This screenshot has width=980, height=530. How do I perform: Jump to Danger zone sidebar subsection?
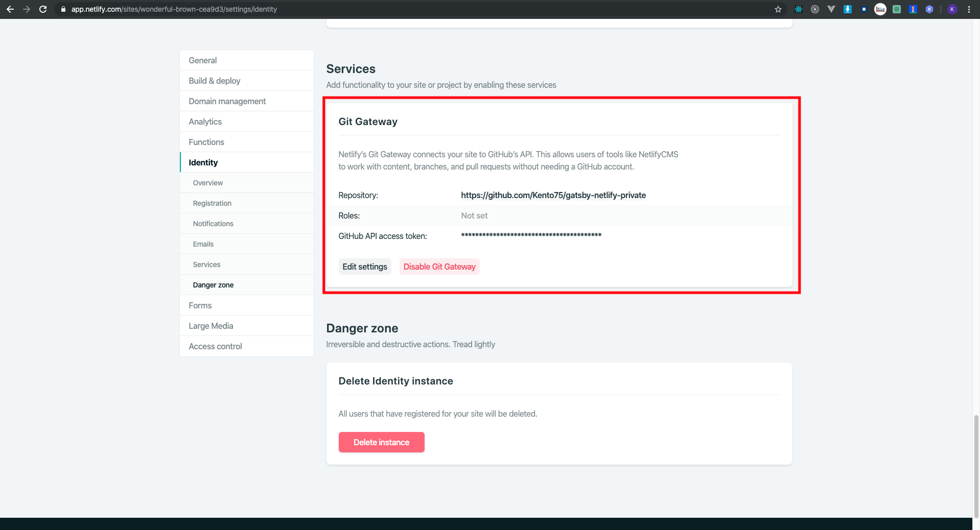[247, 285]
